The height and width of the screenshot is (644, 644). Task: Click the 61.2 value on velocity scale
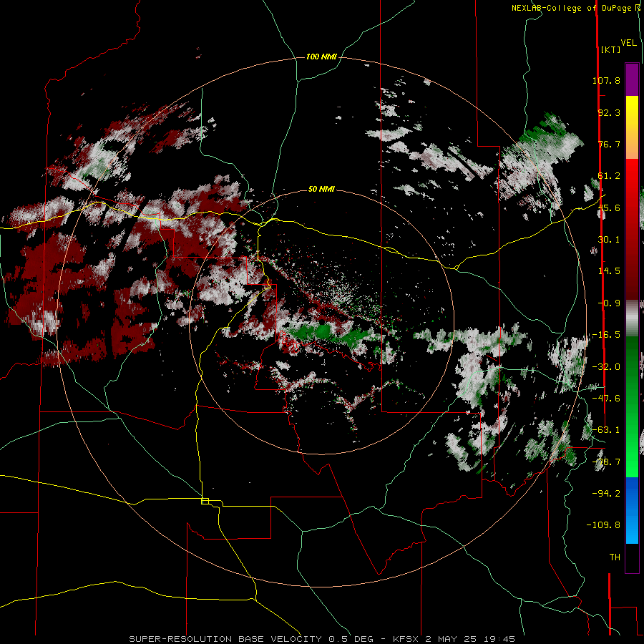point(609,176)
